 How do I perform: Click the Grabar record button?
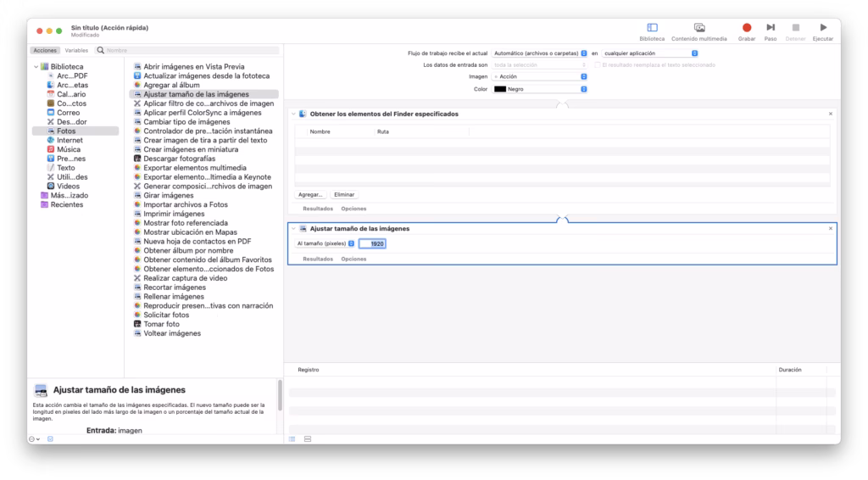pyautogui.click(x=746, y=28)
